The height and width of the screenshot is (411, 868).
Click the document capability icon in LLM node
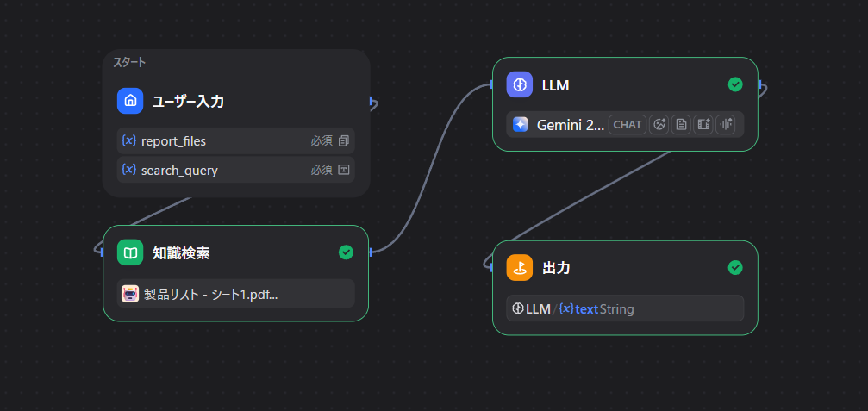(x=681, y=125)
